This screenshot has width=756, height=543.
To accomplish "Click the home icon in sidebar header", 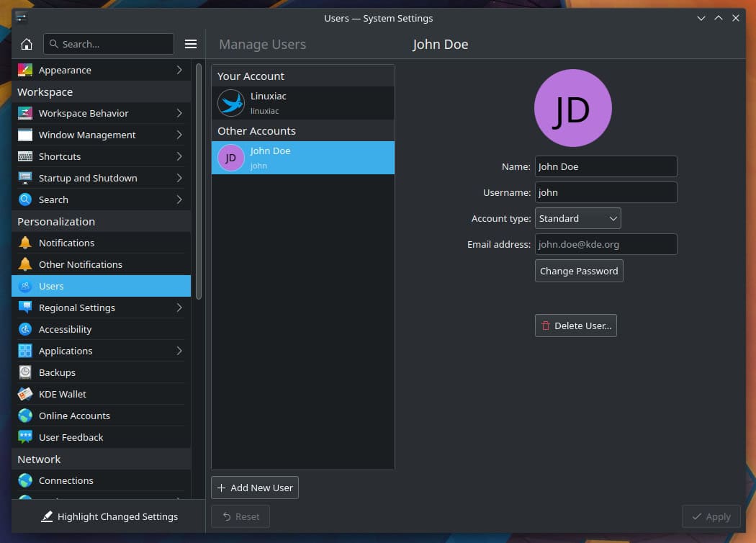I will (27, 44).
